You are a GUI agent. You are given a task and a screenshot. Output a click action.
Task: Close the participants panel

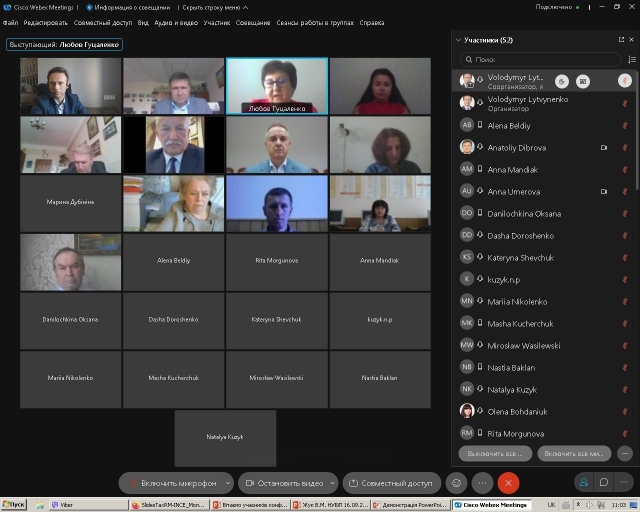631,40
